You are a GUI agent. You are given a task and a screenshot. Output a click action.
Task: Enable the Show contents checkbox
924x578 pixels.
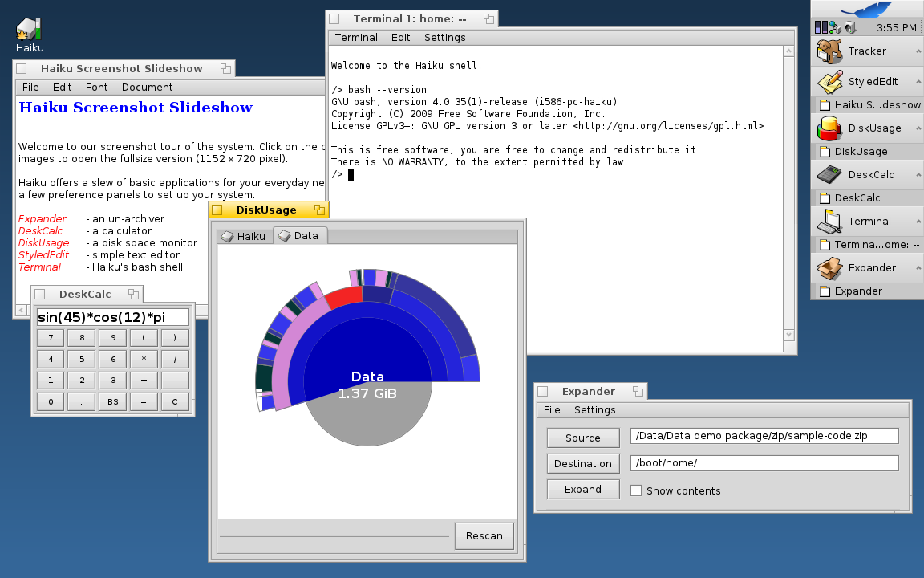[636, 490]
